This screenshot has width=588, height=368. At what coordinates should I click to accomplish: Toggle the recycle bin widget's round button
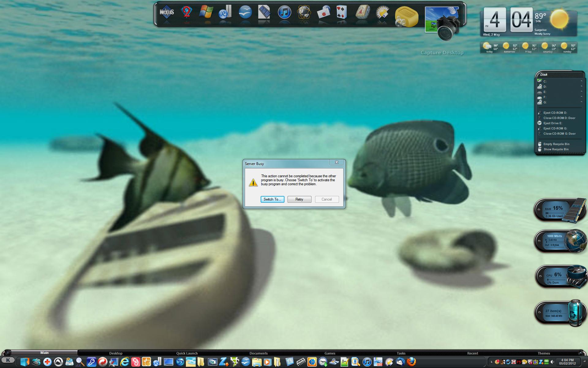[539, 312]
